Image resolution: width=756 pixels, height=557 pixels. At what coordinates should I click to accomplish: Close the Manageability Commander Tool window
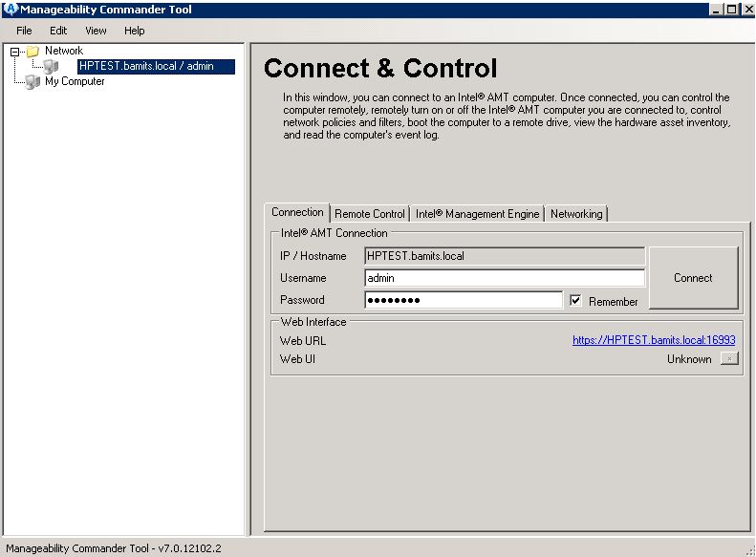(x=747, y=10)
